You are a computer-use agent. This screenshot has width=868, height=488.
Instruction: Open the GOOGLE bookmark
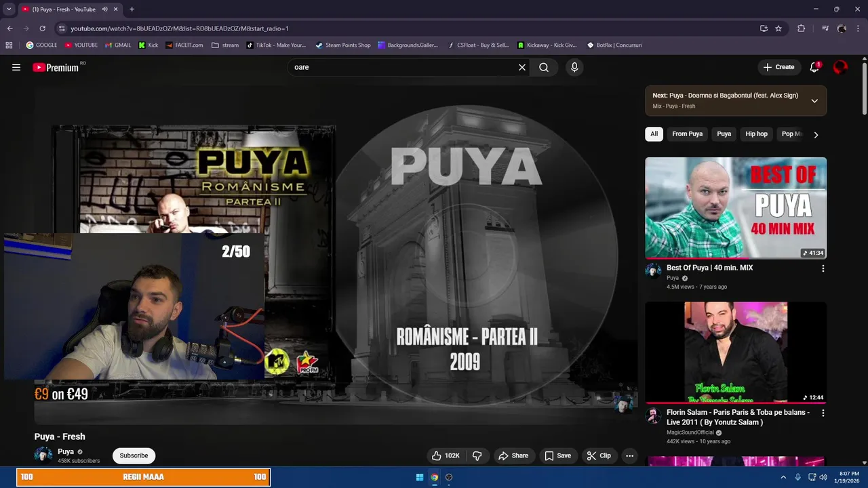(x=41, y=45)
